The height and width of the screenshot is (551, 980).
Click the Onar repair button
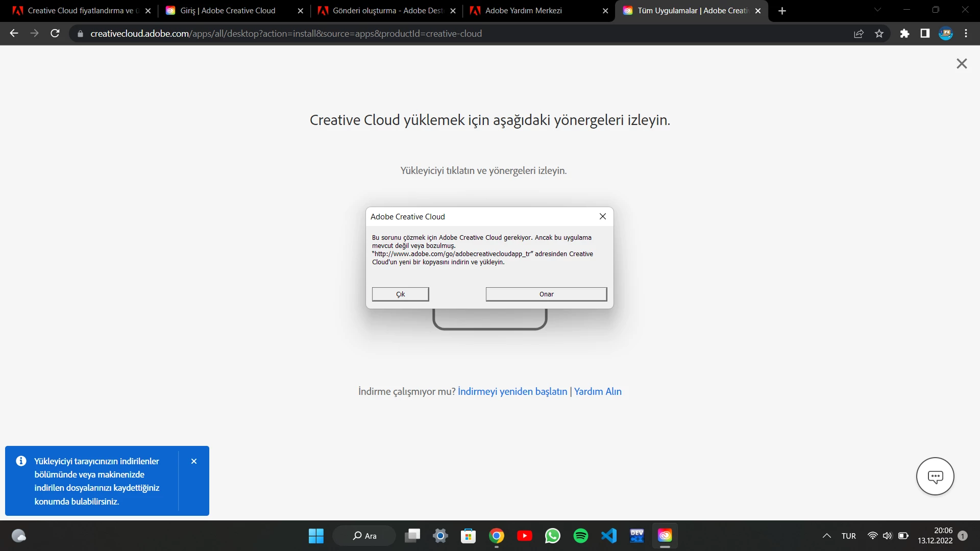tap(546, 294)
